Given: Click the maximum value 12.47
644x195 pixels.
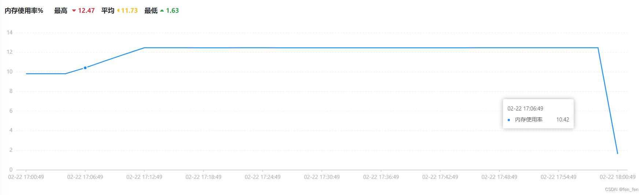Looking at the screenshot, I should click(x=86, y=11).
